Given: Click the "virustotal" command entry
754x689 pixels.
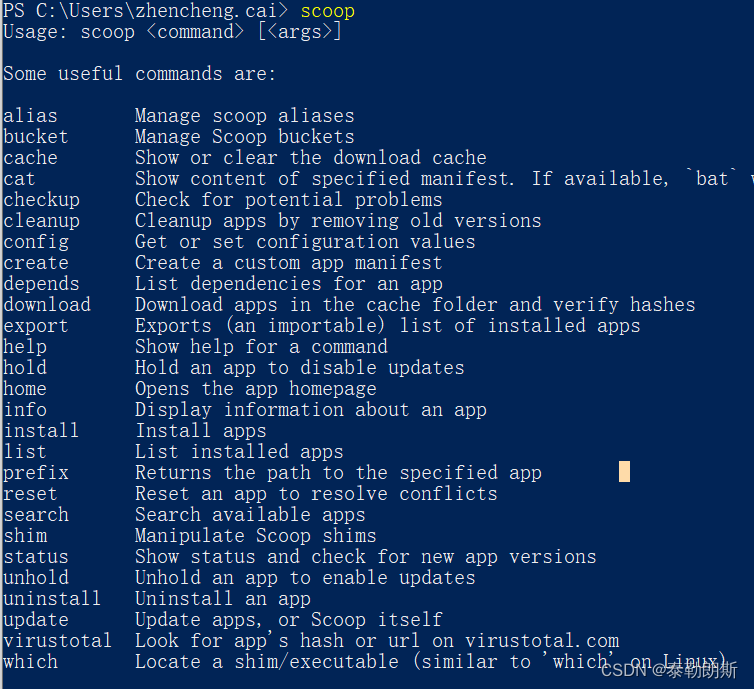Looking at the screenshot, I should coord(58,641).
